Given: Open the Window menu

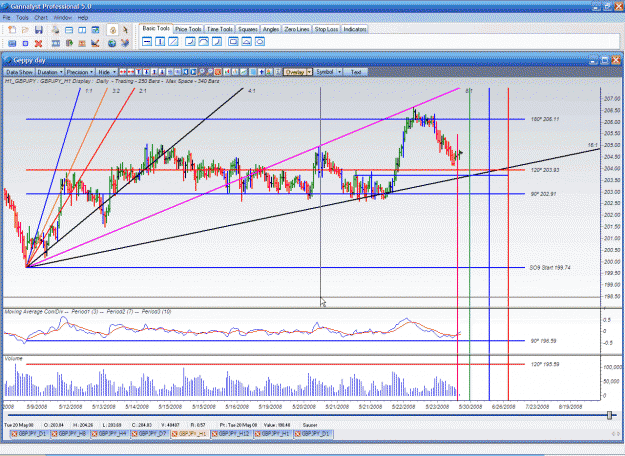Looking at the screenshot, I should tap(63, 18).
